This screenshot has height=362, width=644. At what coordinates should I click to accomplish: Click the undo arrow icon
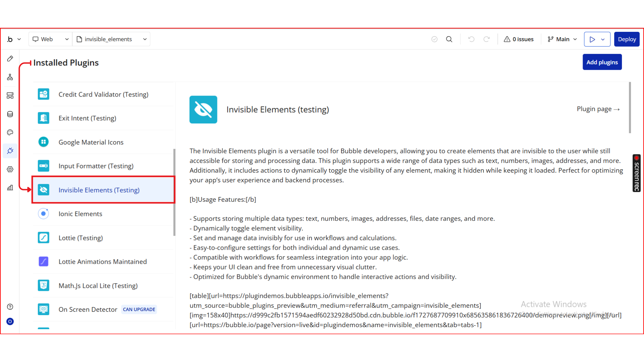[x=471, y=39]
